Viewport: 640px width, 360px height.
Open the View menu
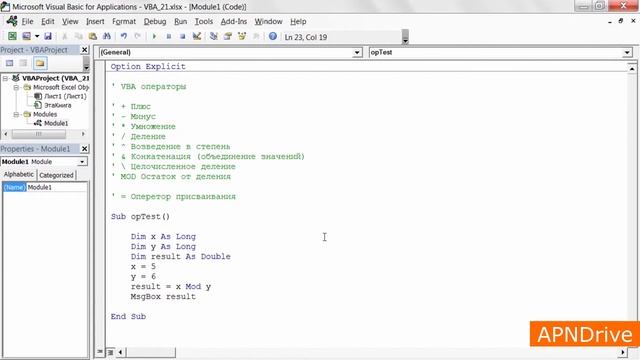70,22
